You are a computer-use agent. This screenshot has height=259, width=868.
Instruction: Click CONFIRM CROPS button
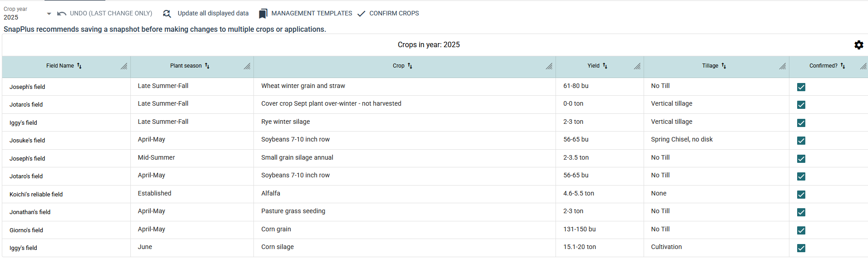pyautogui.click(x=394, y=14)
